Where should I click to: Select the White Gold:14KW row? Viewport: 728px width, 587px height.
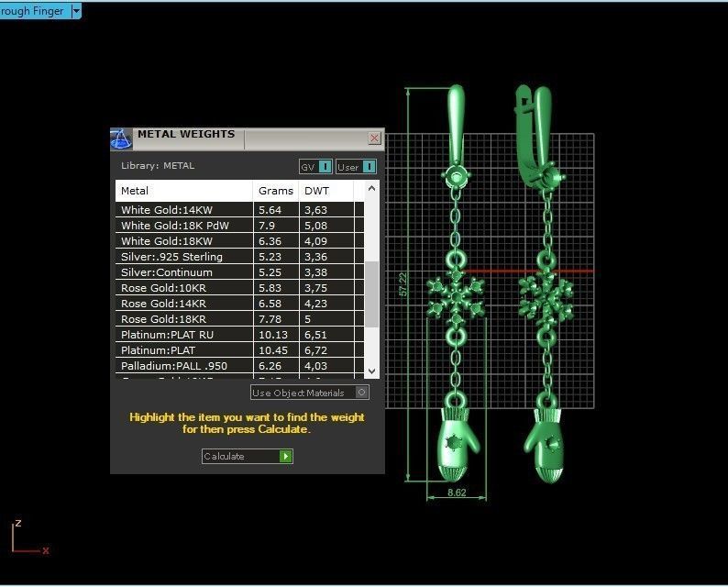pos(239,210)
